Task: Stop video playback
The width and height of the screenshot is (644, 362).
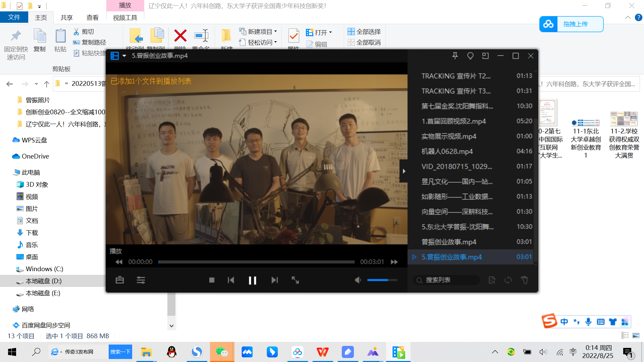Action: point(212,280)
